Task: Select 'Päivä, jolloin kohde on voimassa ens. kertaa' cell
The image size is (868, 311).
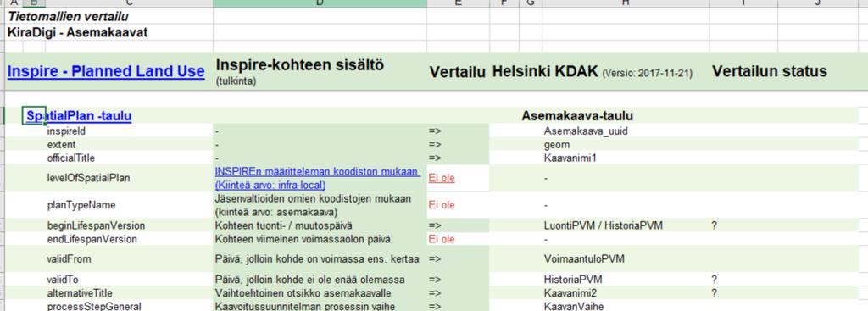Action: click(x=317, y=259)
